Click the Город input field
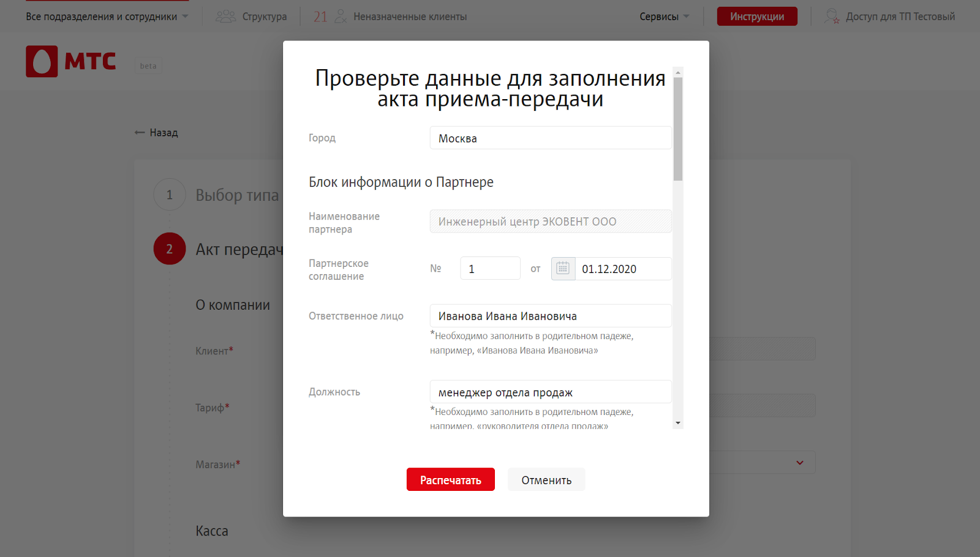 [551, 138]
